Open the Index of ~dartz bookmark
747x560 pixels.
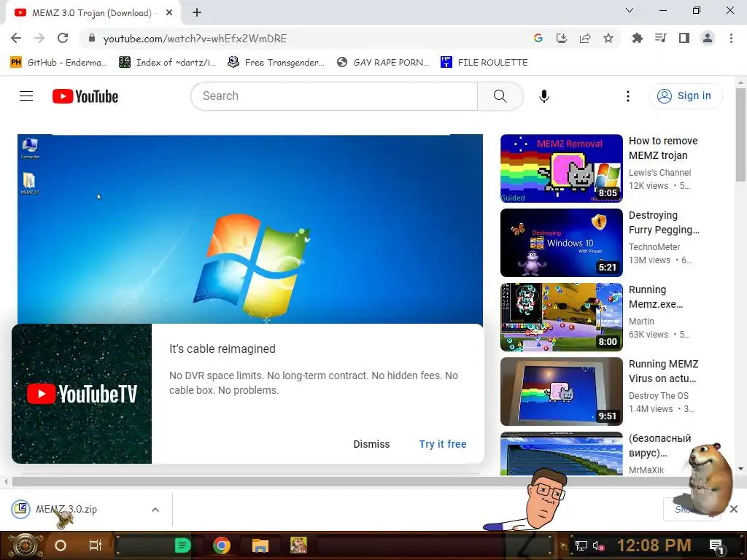click(168, 63)
